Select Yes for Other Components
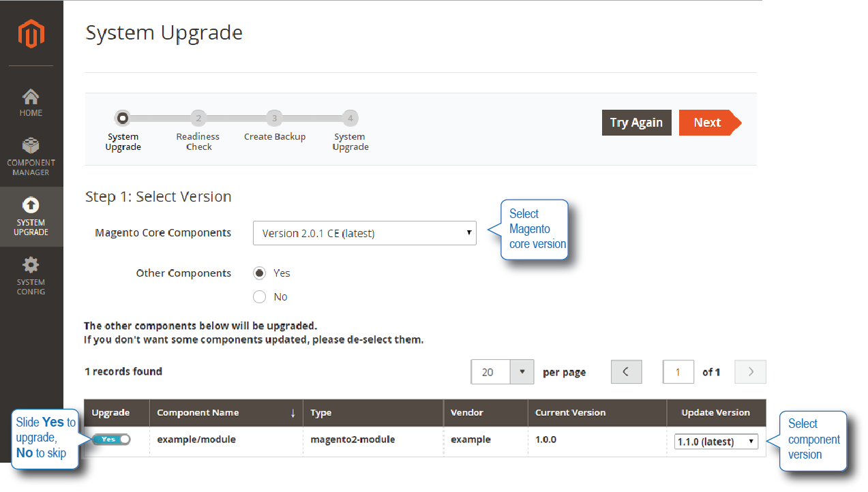 click(x=259, y=273)
